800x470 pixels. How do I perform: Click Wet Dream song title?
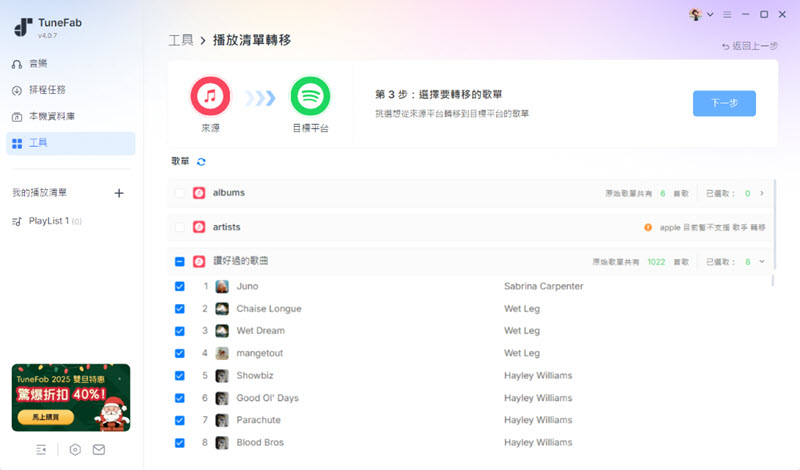(260, 331)
